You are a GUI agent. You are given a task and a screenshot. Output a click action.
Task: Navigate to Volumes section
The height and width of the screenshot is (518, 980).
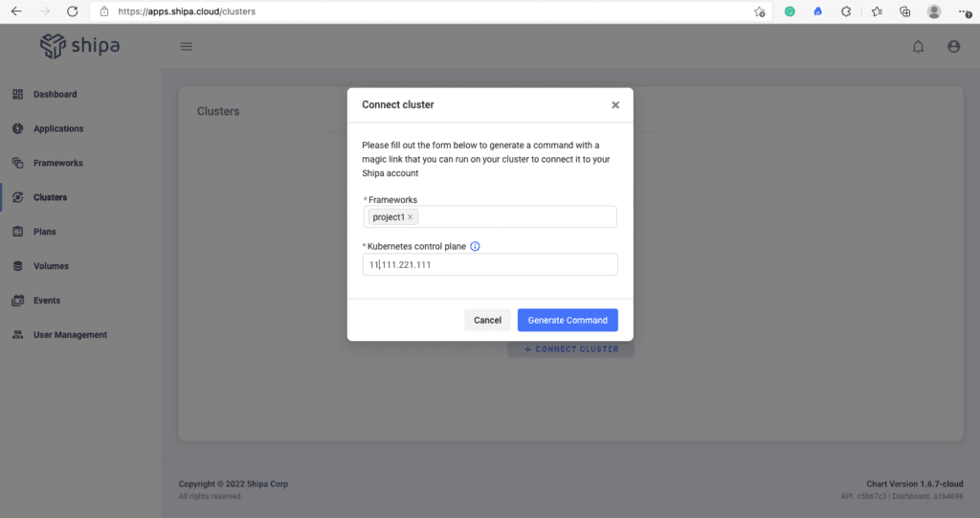tap(51, 266)
